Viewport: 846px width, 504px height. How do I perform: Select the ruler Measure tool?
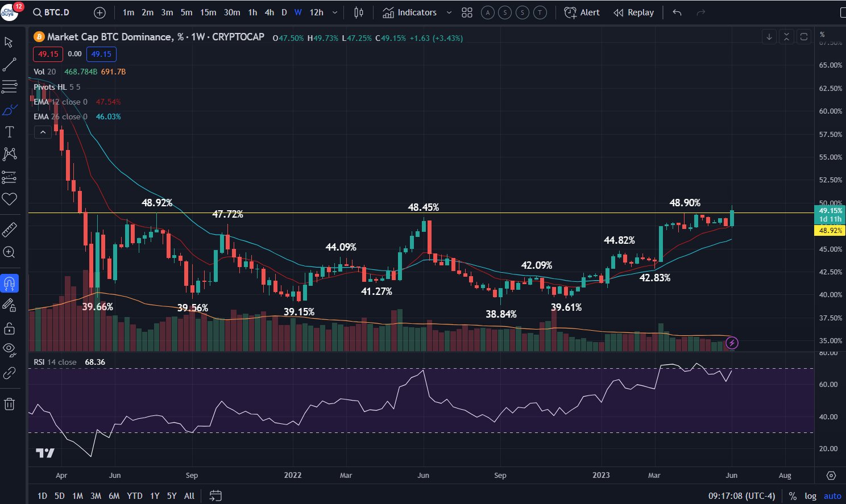coord(9,230)
